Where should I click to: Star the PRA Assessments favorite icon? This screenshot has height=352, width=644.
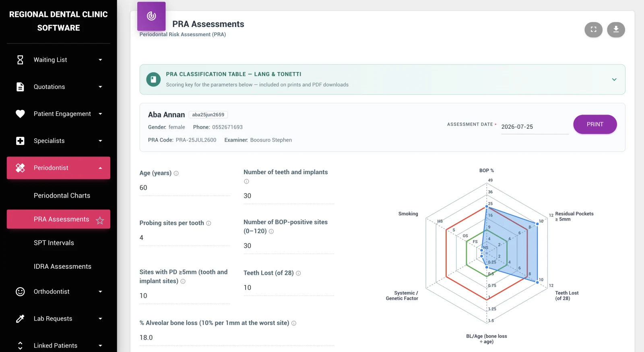100,220
